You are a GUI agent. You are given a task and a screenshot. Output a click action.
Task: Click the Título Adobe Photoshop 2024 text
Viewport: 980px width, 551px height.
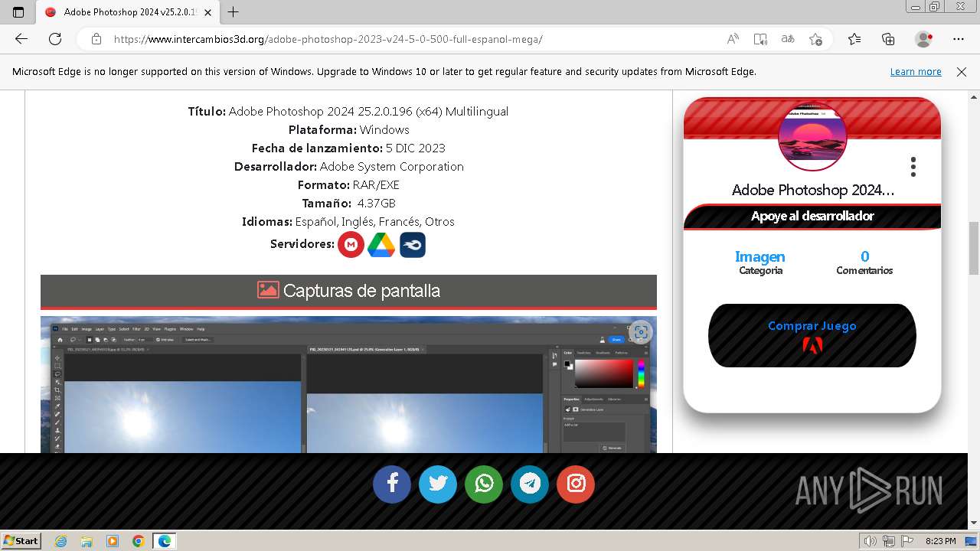click(x=348, y=111)
